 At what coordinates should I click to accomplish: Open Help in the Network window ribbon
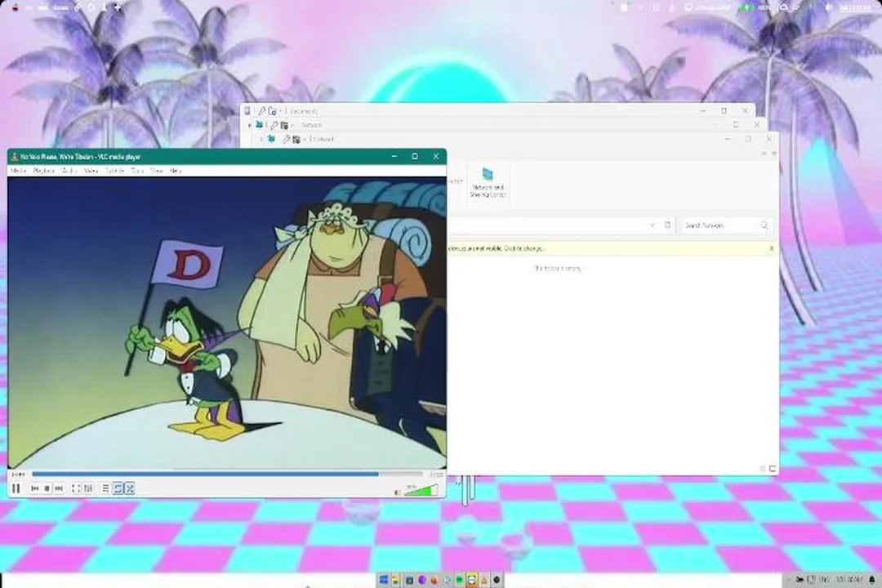pos(774,153)
